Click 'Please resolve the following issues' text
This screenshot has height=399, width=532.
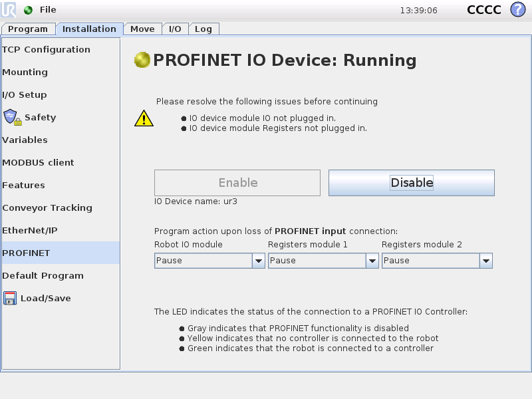(x=267, y=102)
